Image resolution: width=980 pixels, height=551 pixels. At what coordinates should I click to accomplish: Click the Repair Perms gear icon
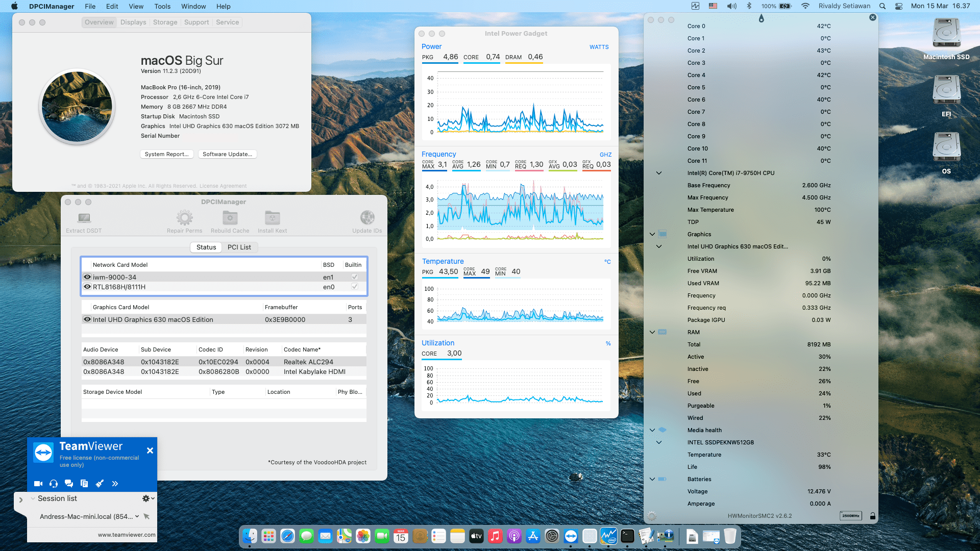(184, 218)
